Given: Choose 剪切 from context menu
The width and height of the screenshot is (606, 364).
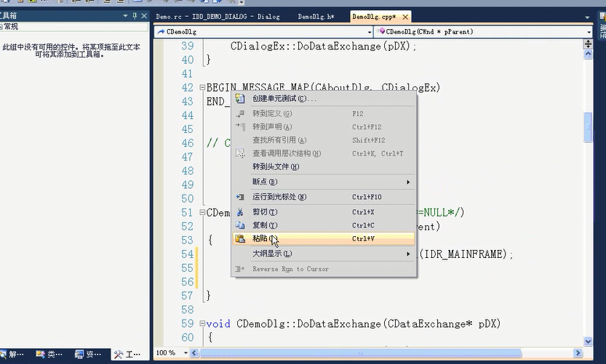Looking at the screenshot, I should (x=324, y=212).
